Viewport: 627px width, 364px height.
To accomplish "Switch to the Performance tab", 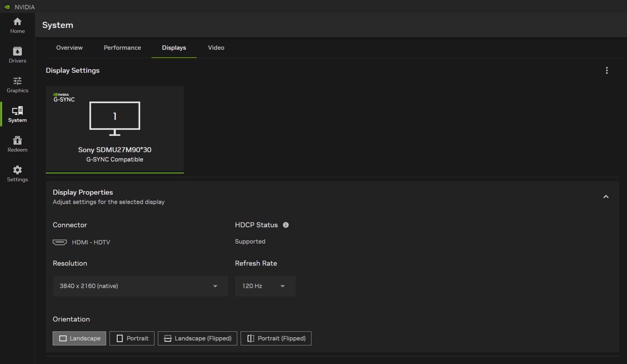I will [122, 47].
